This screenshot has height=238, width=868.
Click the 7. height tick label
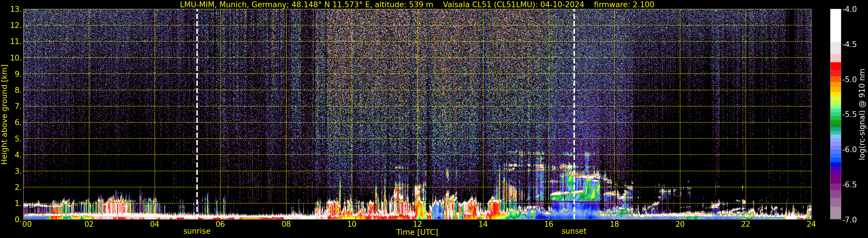point(18,106)
